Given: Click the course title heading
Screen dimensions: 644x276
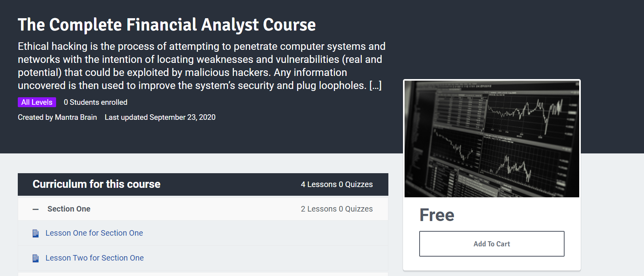Looking at the screenshot, I should [x=167, y=25].
